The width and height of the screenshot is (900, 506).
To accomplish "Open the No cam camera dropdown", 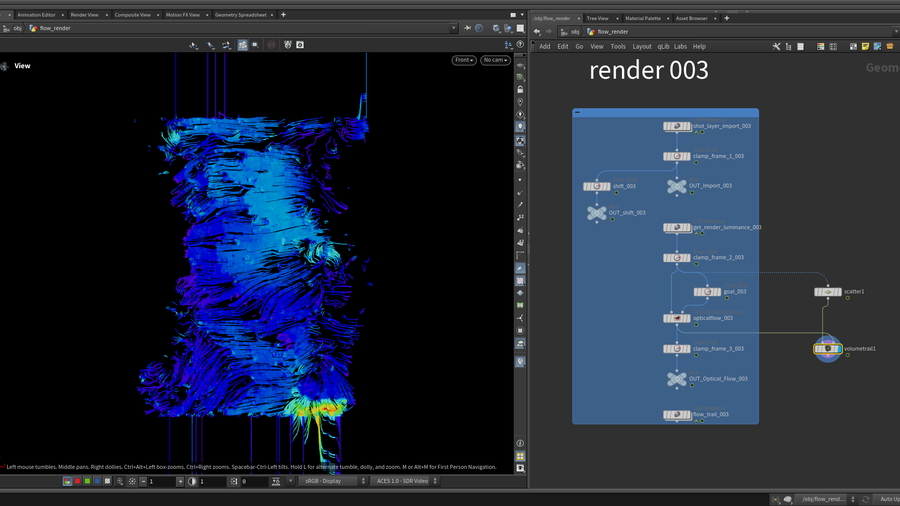I will [495, 60].
